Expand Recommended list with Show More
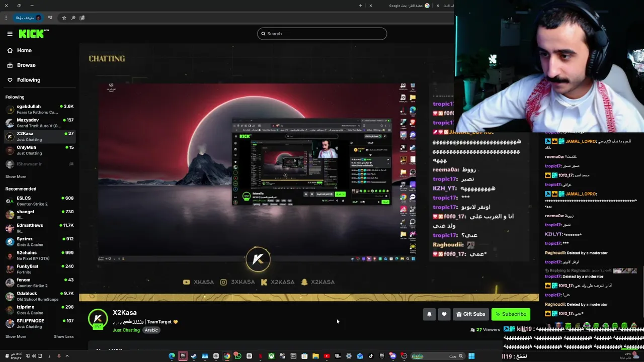 point(16,336)
